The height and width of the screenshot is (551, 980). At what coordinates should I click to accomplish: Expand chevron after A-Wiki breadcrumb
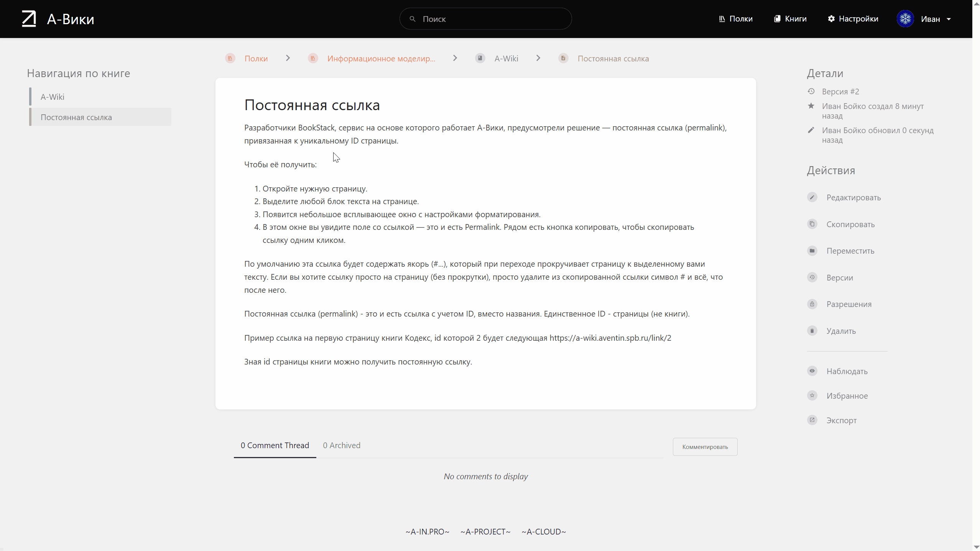538,58
